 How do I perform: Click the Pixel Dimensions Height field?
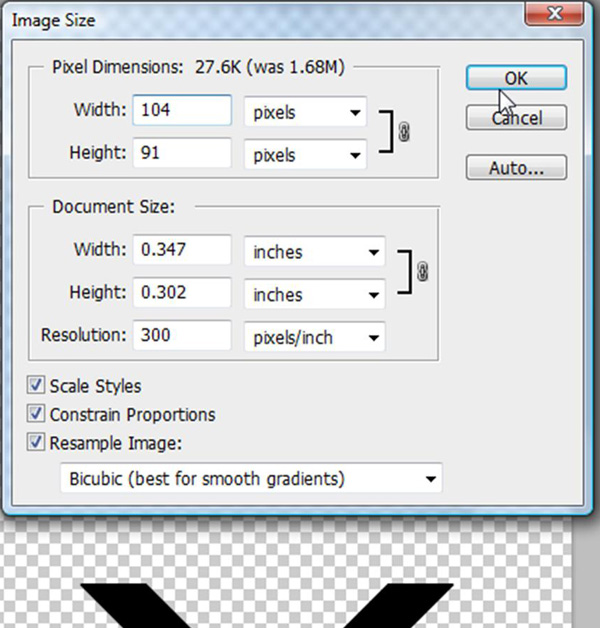(x=182, y=153)
